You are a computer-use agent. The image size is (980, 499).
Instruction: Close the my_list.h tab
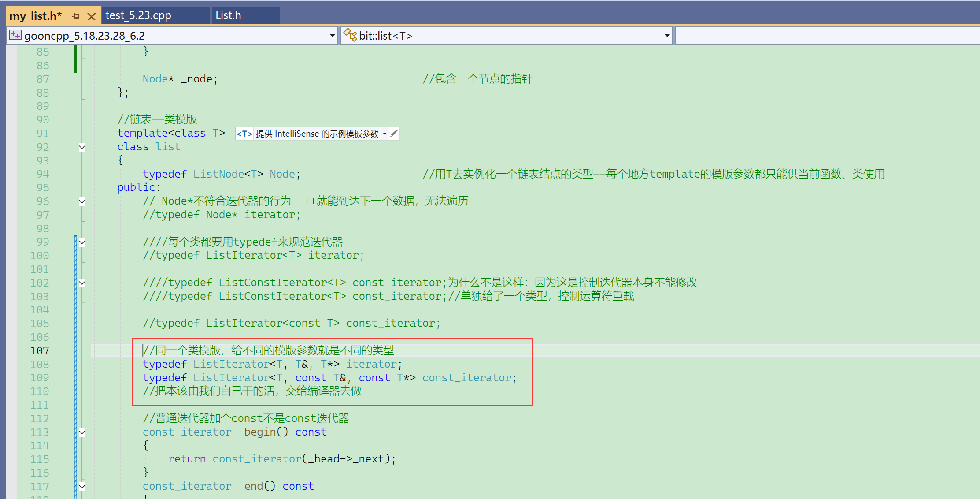(92, 17)
